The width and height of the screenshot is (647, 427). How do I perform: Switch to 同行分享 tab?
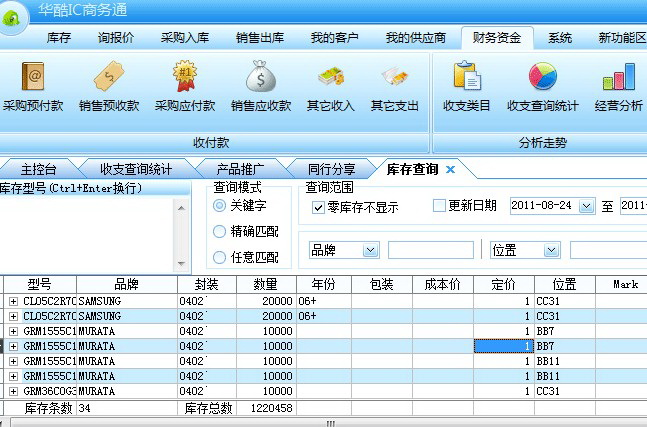tap(331, 169)
